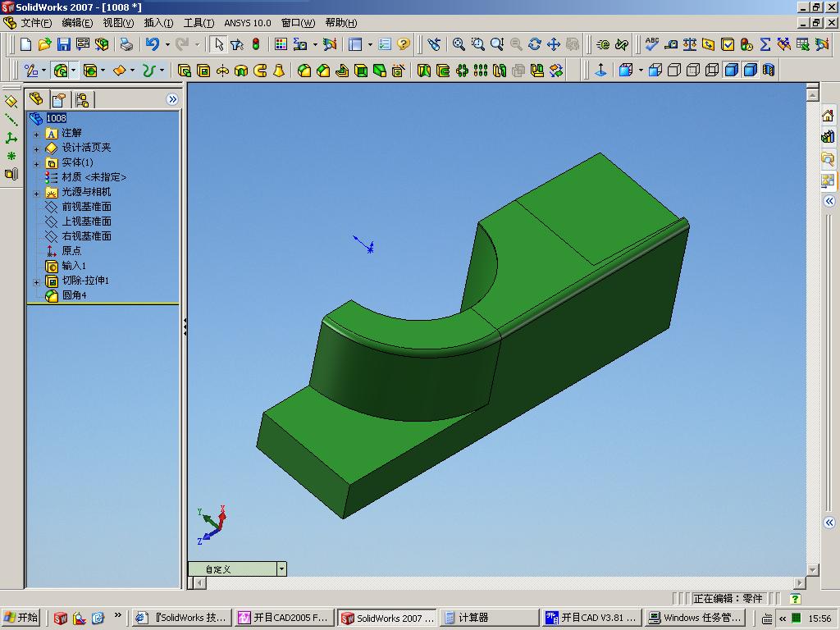Toggle the selection filter funnel icon
The image size is (840, 630).
pyautogui.click(x=237, y=44)
